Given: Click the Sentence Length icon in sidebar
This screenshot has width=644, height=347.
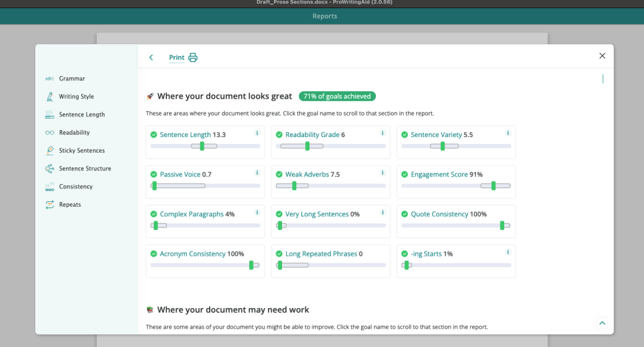Looking at the screenshot, I should [49, 115].
